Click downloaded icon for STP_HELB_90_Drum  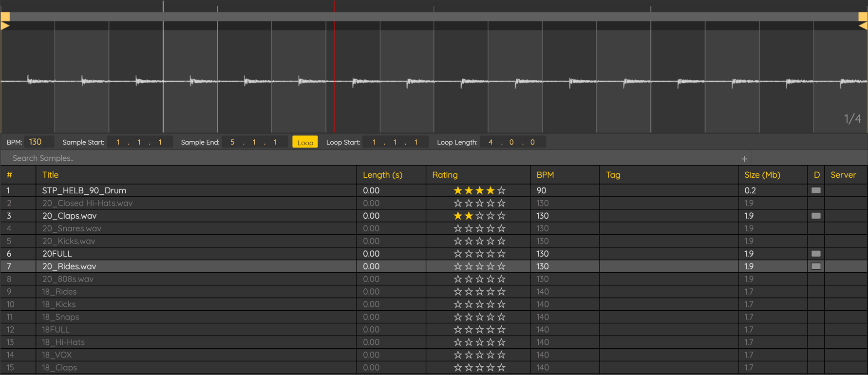[x=816, y=190]
